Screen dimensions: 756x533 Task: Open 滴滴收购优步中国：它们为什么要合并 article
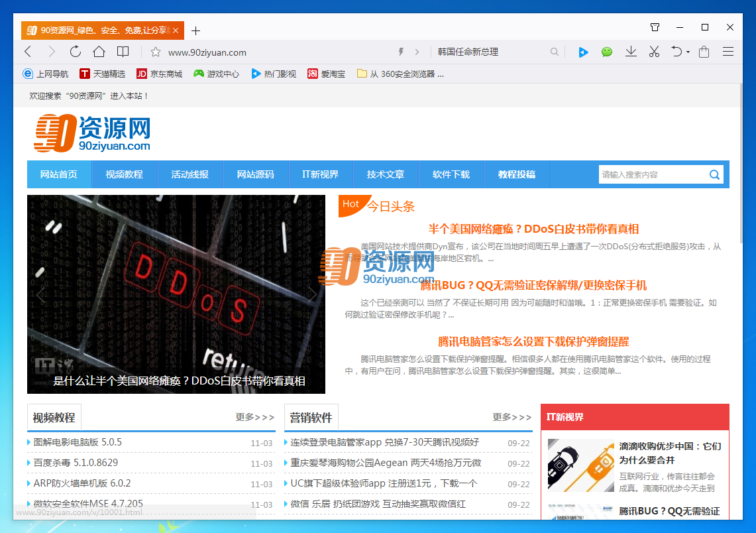click(670, 453)
